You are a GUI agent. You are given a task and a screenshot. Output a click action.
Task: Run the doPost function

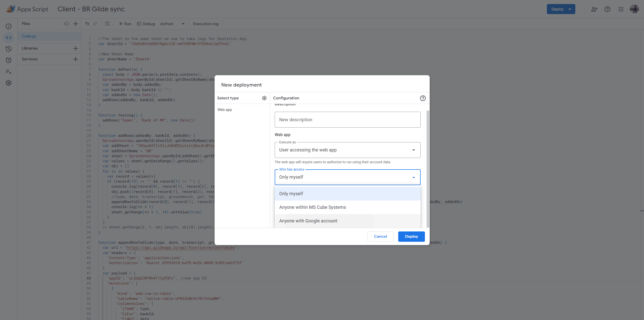point(125,24)
